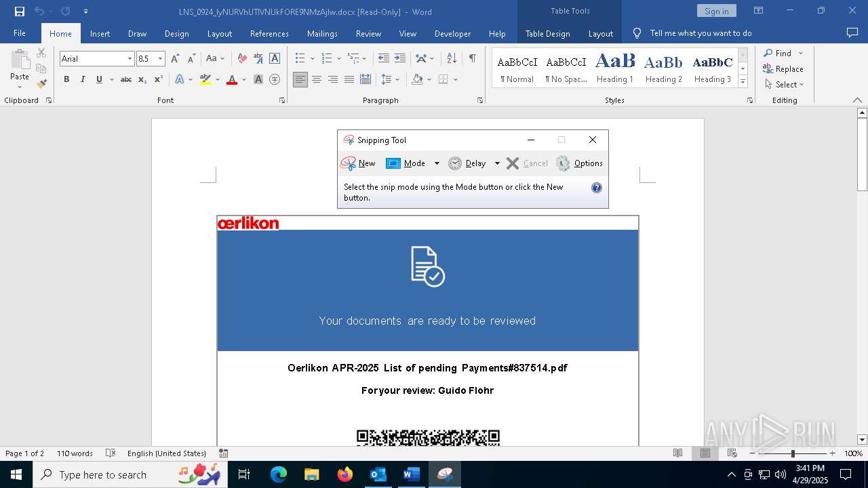Click the zoom slider handle
Screen dimensions: 868x488
tap(793, 453)
